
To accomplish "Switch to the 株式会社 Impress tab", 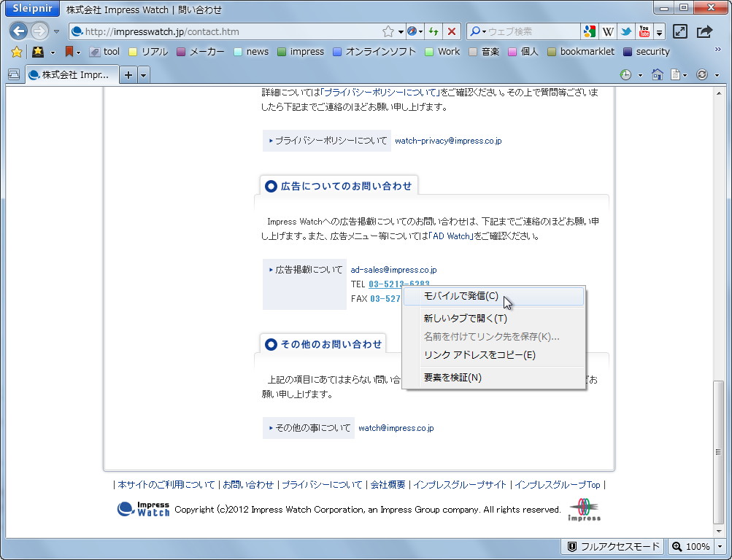I will click(69, 74).
